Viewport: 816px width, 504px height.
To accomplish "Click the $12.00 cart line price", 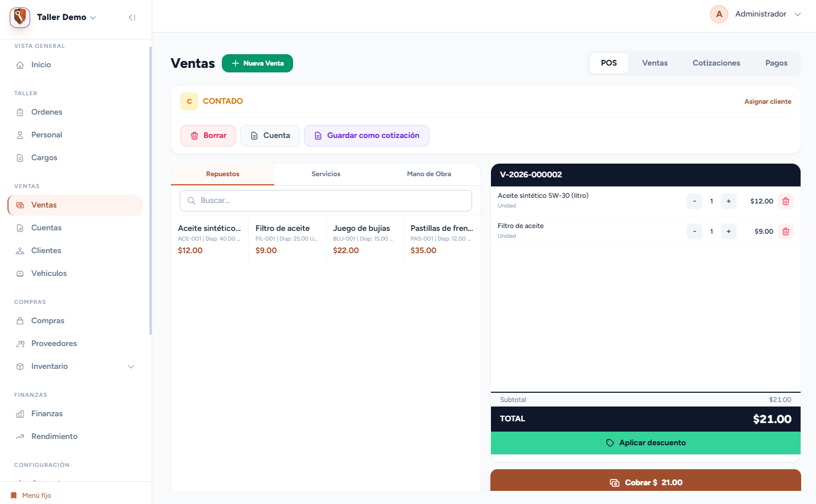I will click(x=762, y=201).
